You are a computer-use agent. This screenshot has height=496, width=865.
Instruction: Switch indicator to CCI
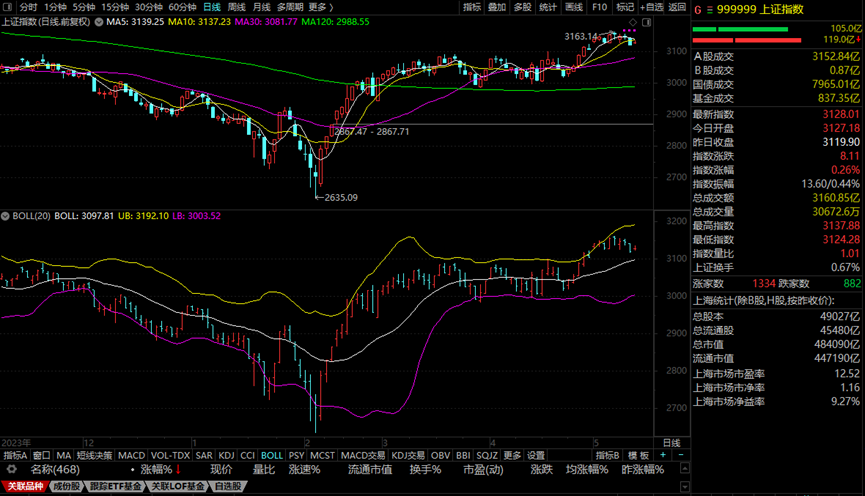(248, 455)
